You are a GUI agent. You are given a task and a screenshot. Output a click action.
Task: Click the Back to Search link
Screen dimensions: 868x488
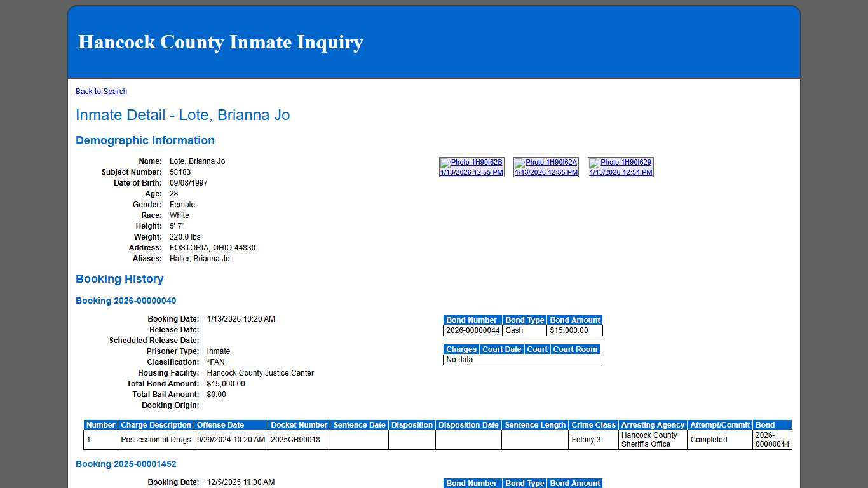click(101, 91)
